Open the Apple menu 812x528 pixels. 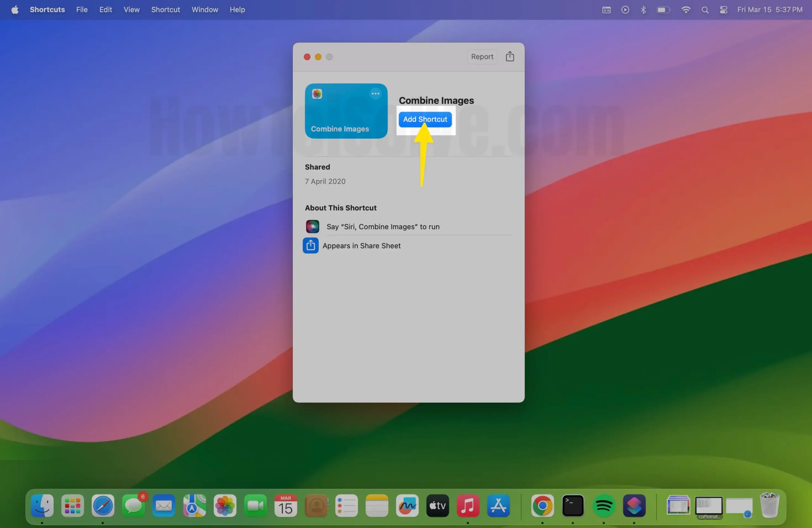15,10
